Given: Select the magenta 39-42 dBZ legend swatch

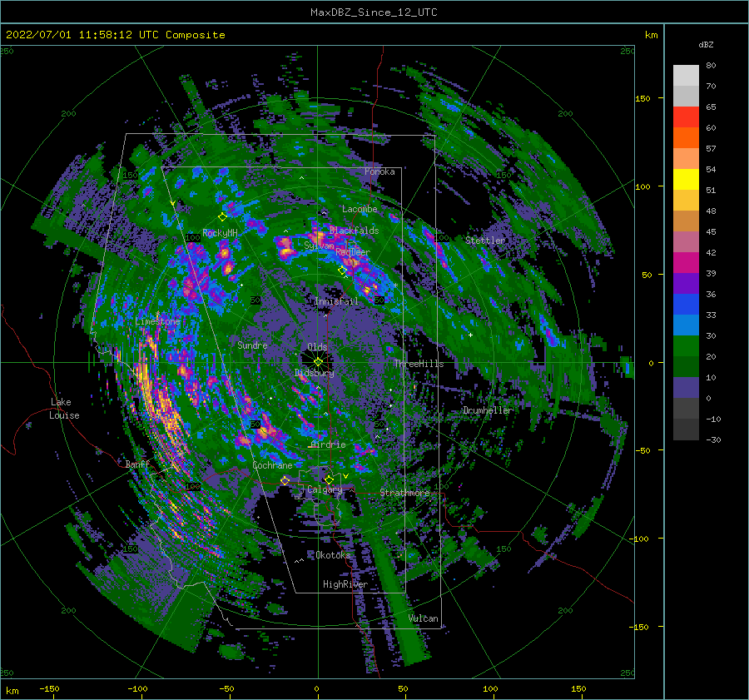Looking at the screenshot, I should [x=686, y=263].
